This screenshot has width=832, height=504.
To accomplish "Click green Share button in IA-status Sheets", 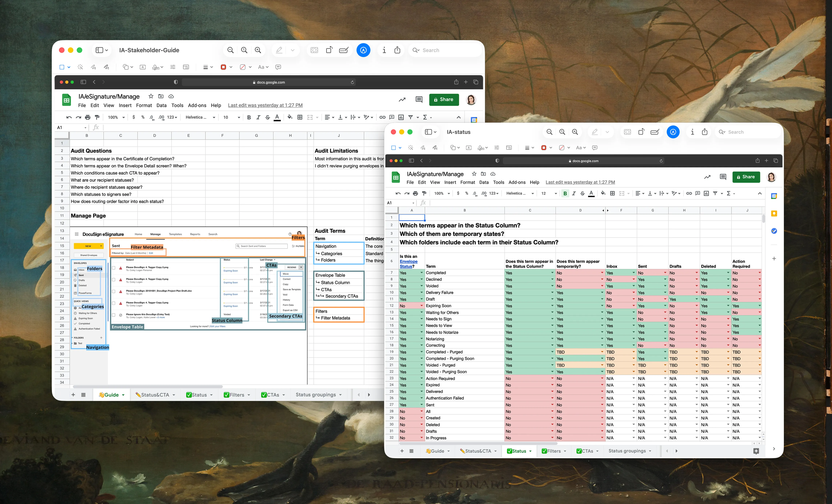I will (x=746, y=177).
